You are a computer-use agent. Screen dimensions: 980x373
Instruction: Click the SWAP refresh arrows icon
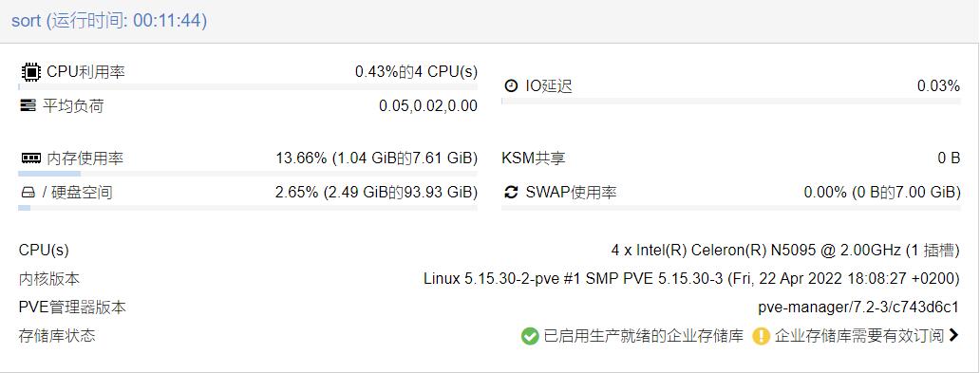tap(511, 193)
